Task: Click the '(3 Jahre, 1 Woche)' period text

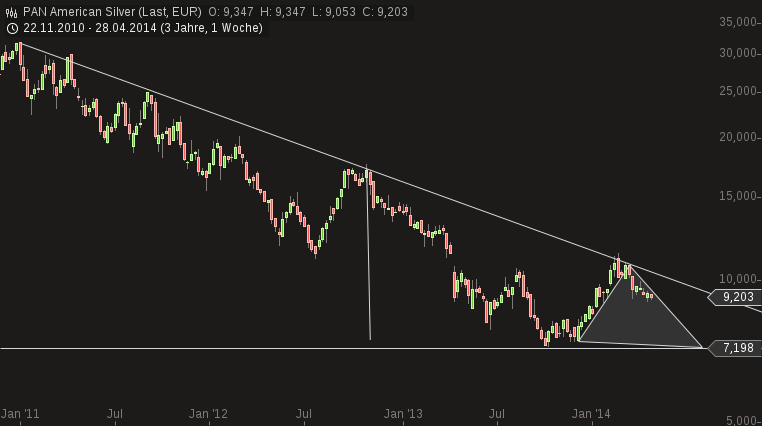Action: 211,28
